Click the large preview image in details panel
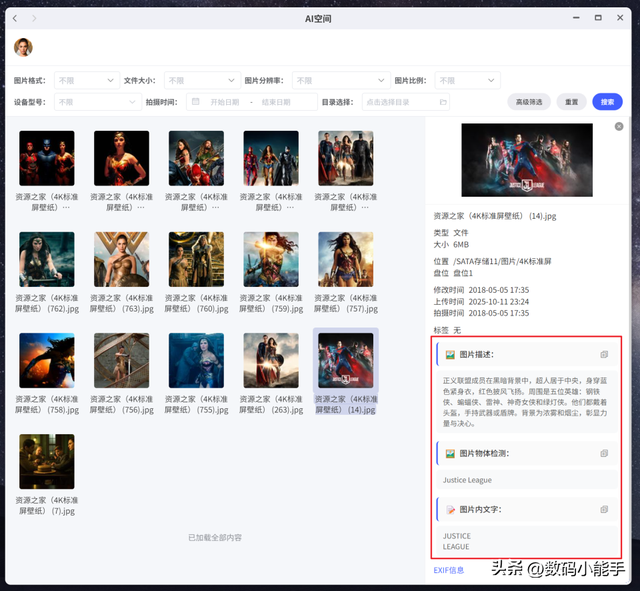640x591 pixels. (x=527, y=160)
